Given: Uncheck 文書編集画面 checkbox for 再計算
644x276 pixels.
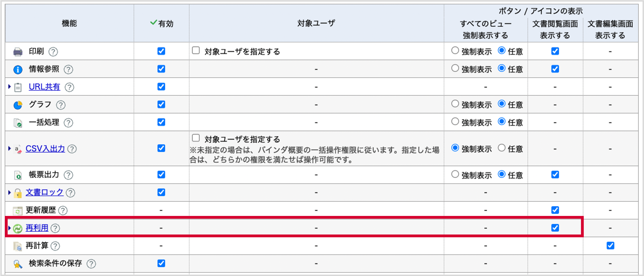Looking at the screenshot, I should point(610,245).
